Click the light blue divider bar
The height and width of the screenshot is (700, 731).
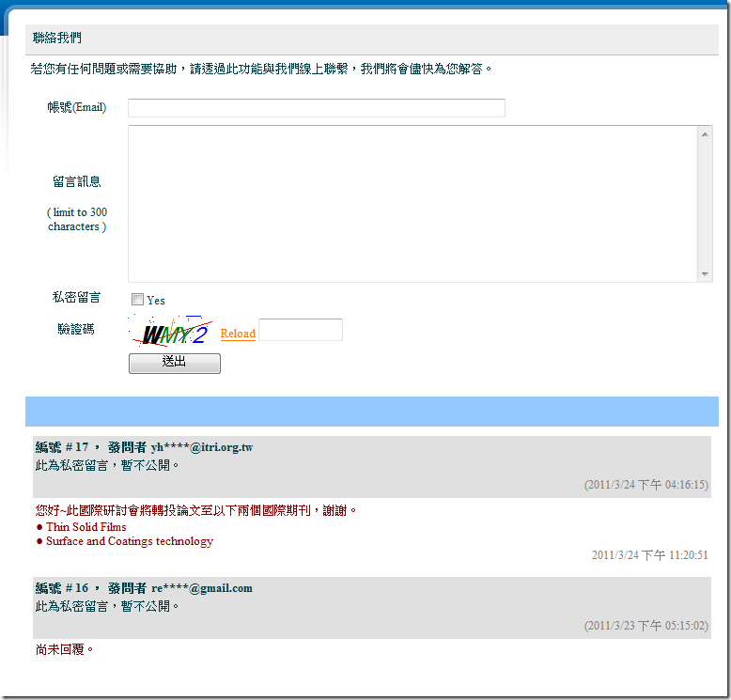point(371,412)
